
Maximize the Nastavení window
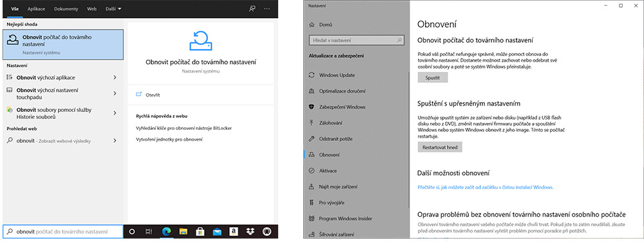click(x=621, y=5)
